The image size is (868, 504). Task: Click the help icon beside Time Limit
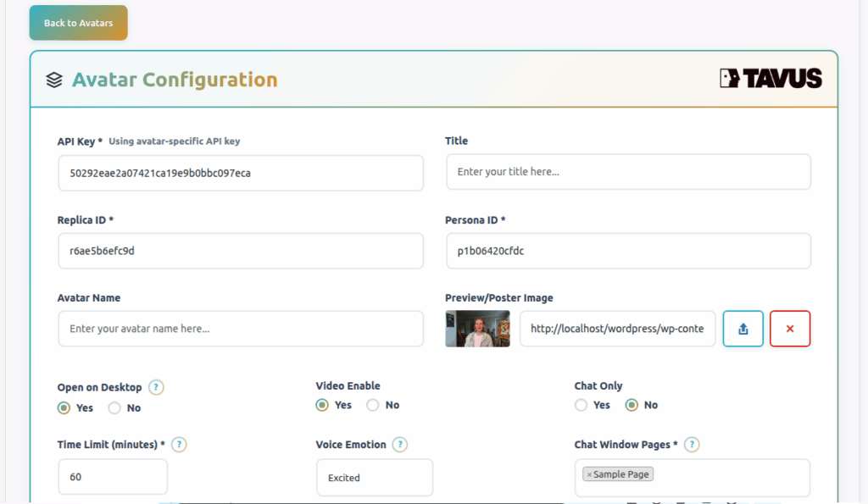click(179, 445)
